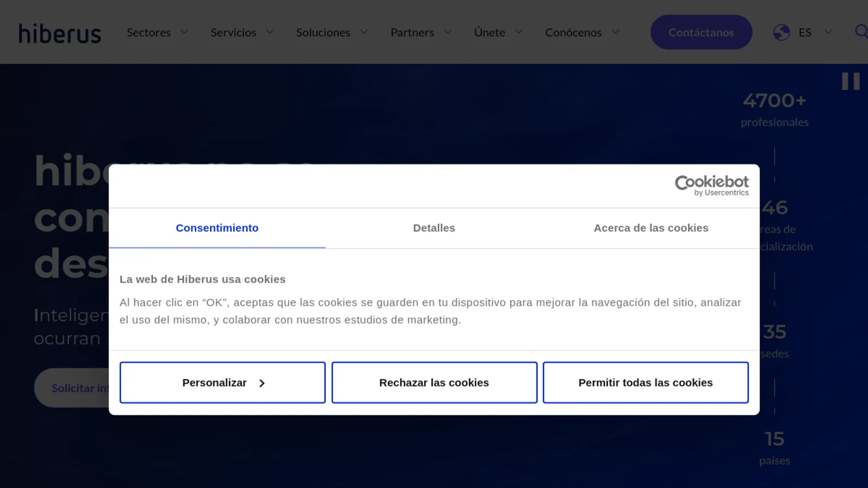This screenshot has height=488, width=868.
Task: Click the arrow in Personalizar button
Action: point(262,383)
